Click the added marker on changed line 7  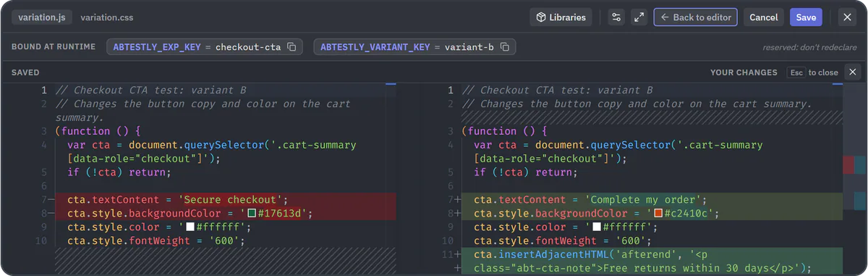click(x=457, y=200)
